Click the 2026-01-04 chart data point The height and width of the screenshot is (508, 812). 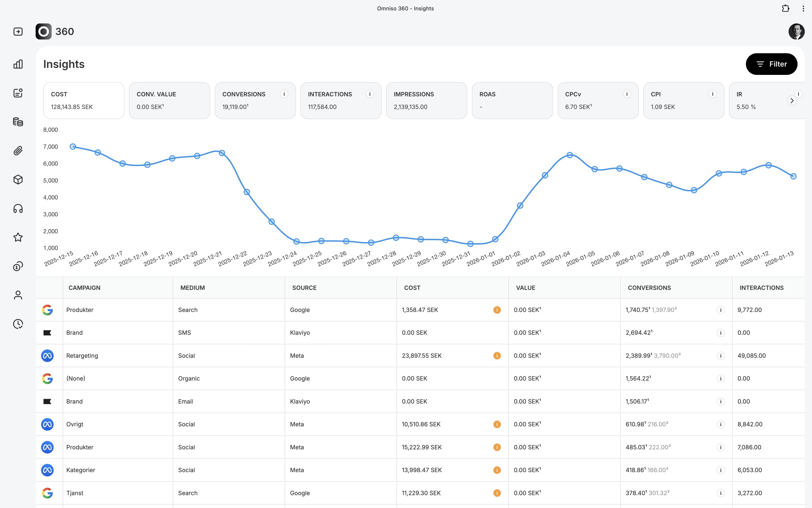570,155
